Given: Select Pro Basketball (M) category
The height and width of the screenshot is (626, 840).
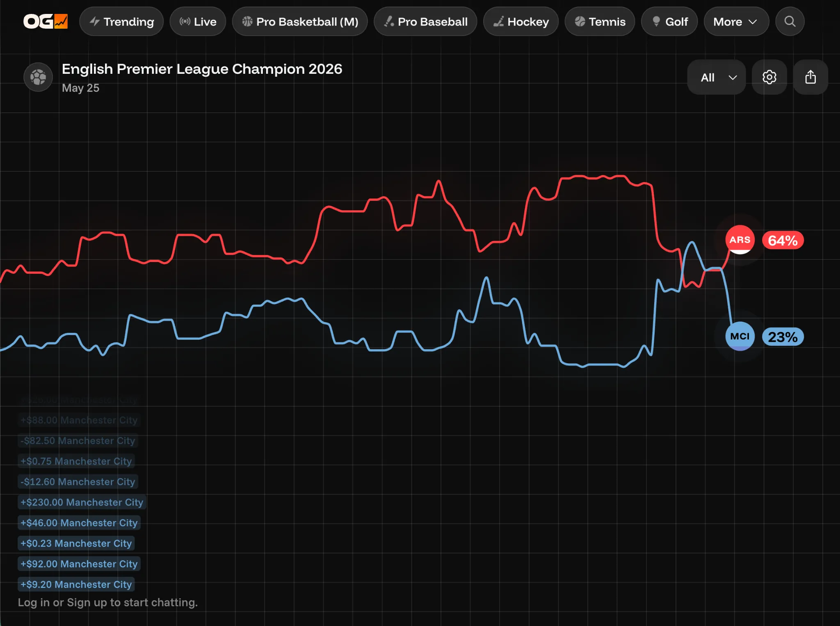Looking at the screenshot, I should pos(300,21).
